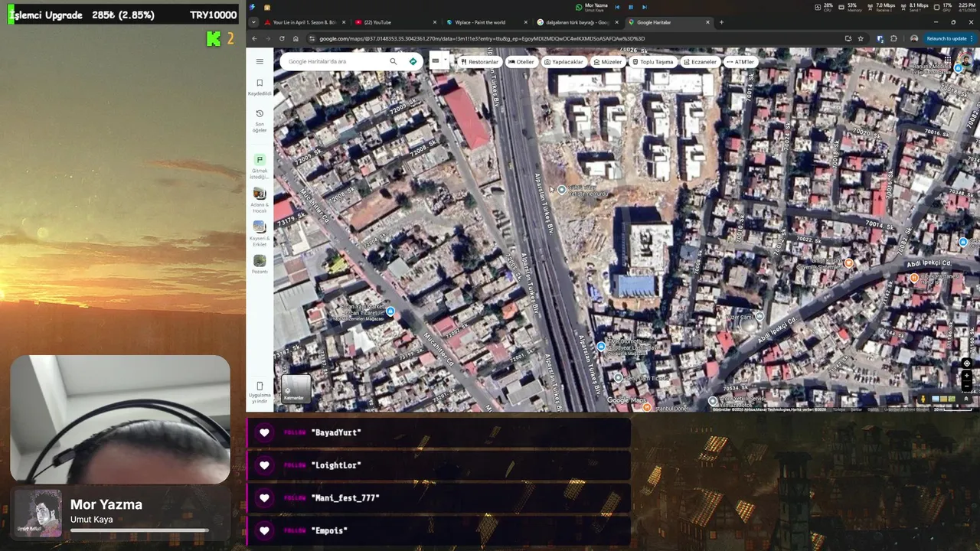The width and height of the screenshot is (980, 551).
Task: Filter map by Yapılacaklar chip
Action: pos(564,61)
